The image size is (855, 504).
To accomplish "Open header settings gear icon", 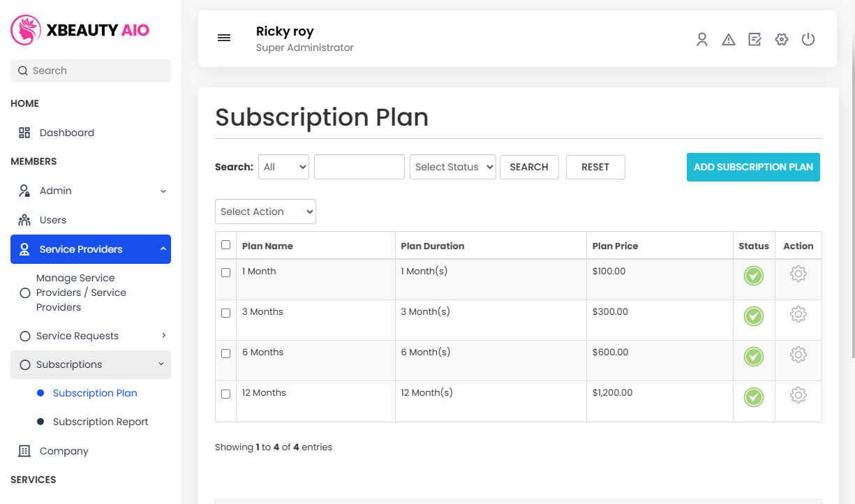I will pos(781,40).
